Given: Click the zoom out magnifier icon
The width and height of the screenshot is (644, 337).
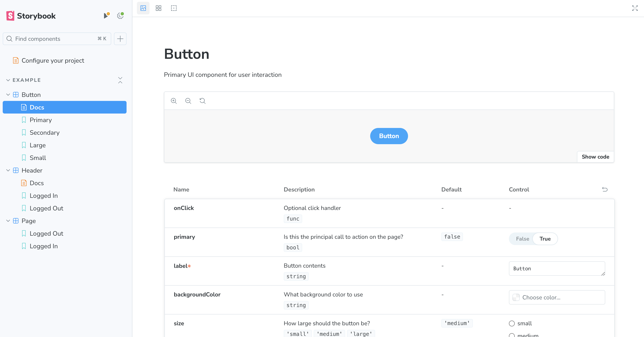Looking at the screenshot, I should [188, 101].
